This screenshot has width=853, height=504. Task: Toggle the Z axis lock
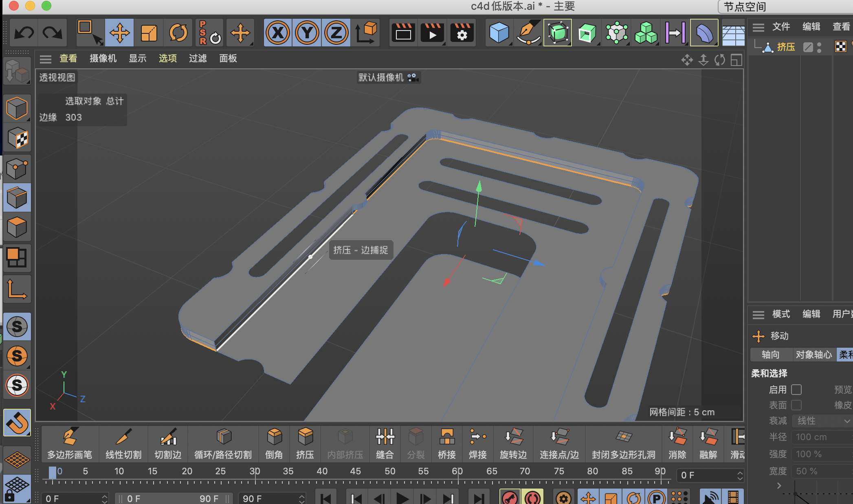(x=336, y=33)
